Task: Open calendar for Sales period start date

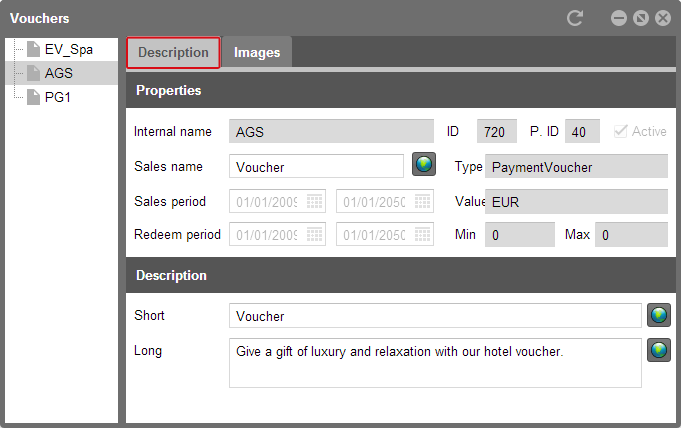Action: [x=314, y=202]
